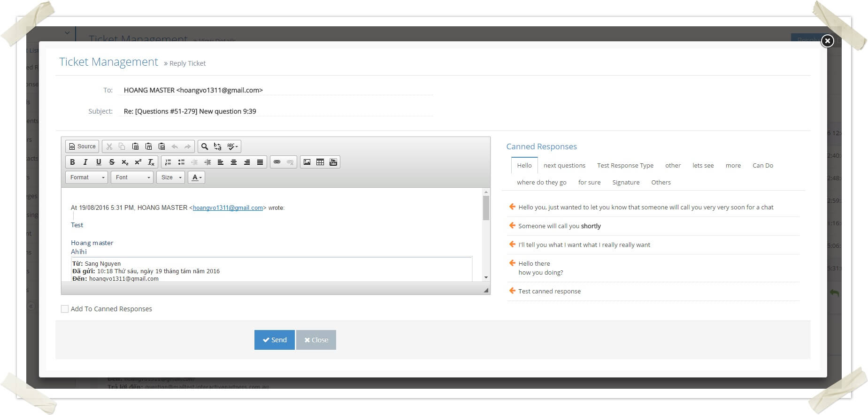Open the Font dropdown
The width and height of the screenshot is (868, 415).
tap(132, 177)
